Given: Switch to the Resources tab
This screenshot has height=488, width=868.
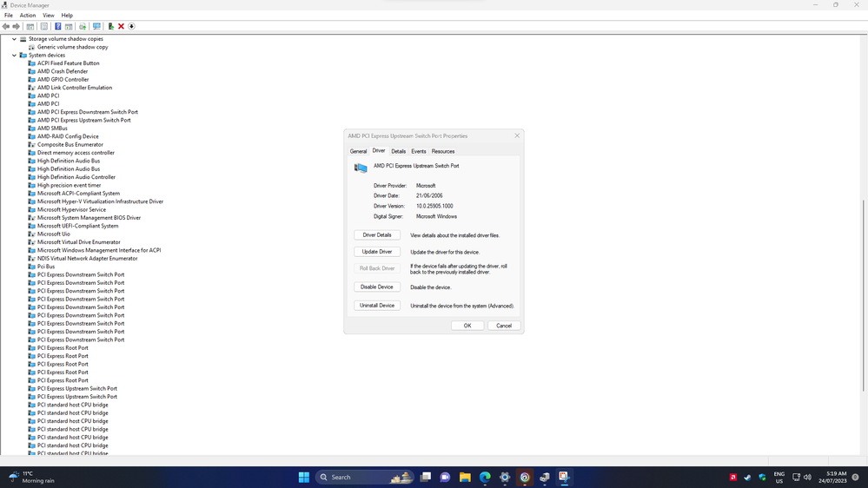Looking at the screenshot, I should click(443, 151).
